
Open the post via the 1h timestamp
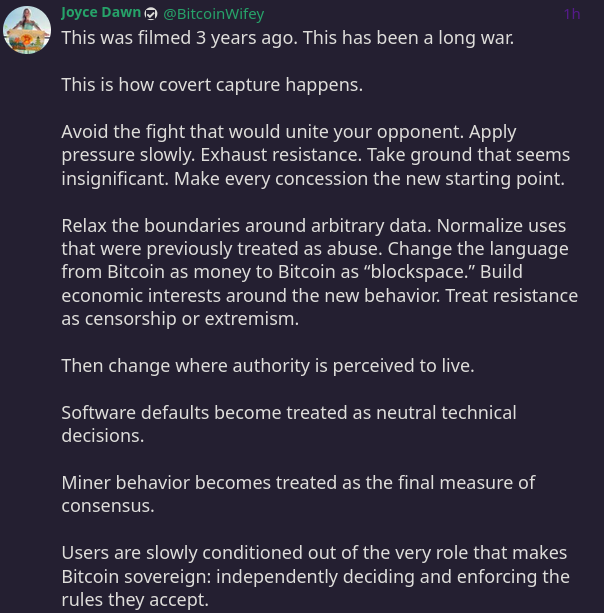[572, 14]
